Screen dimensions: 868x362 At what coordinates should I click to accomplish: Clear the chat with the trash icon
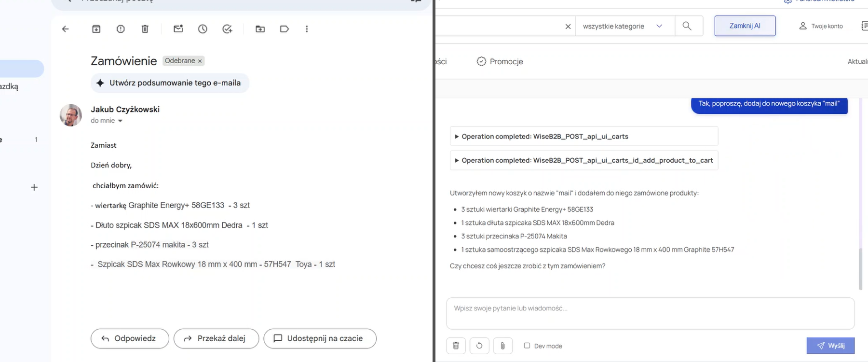pos(456,346)
